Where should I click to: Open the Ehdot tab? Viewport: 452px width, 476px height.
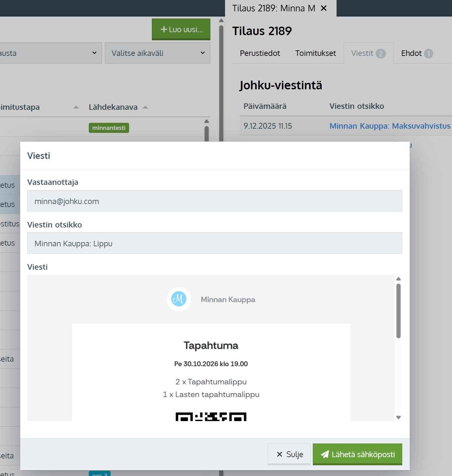click(417, 53)
